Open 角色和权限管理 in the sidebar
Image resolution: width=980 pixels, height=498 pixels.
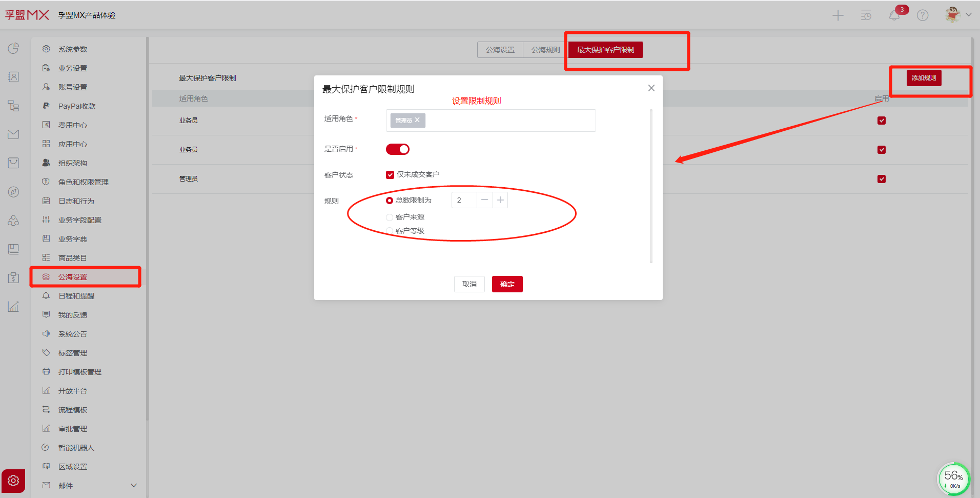coord(83,182)
